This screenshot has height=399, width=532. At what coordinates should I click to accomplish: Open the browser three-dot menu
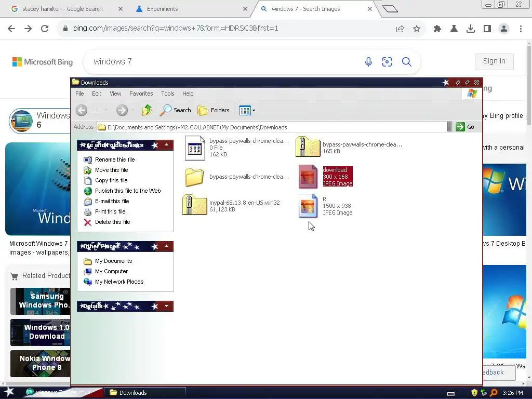pyautogui.click(x=521, y=29)
